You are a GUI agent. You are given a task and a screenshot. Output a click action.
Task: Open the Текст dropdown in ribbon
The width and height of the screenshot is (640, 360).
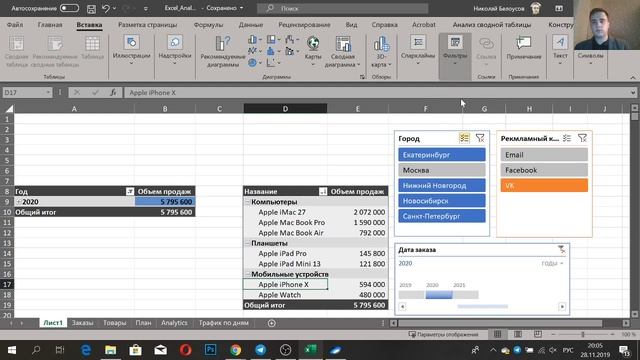coord(560,50)
